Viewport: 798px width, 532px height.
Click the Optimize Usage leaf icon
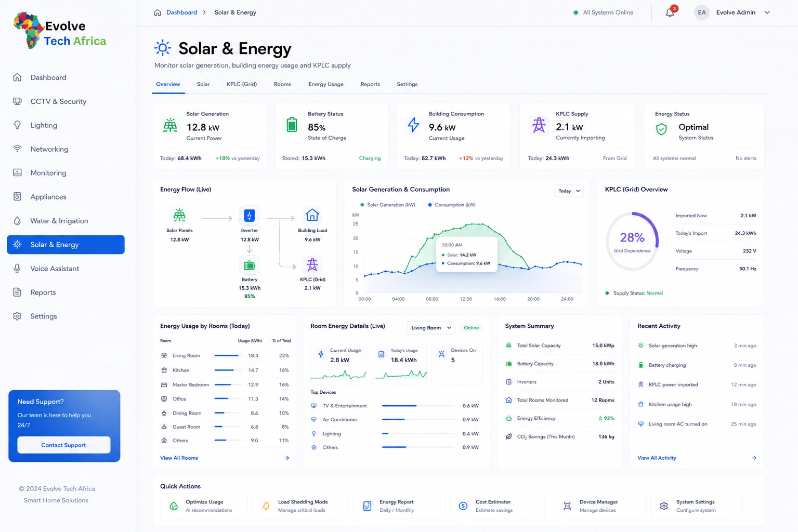(174, 506)
